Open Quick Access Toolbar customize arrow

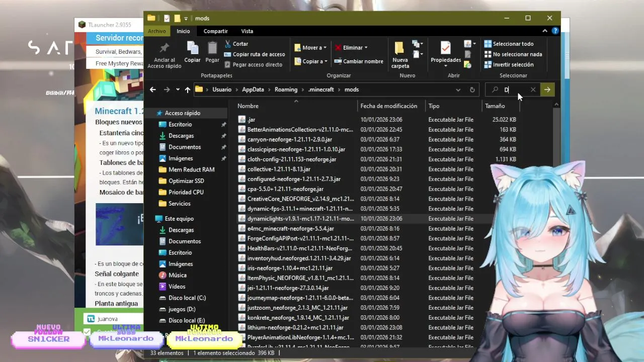click(x=186, y=19)
